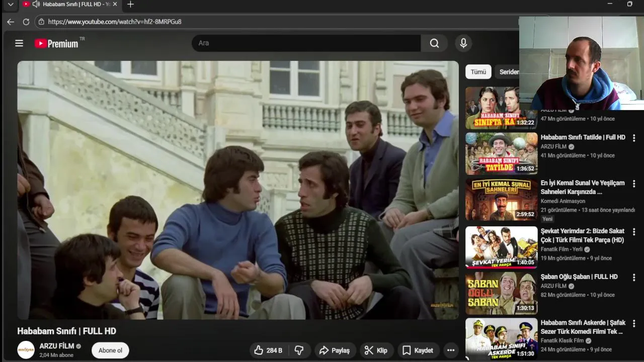
Task: Open Şevkat Yerimdar 2 thumbnail
Action: point(501,247)
